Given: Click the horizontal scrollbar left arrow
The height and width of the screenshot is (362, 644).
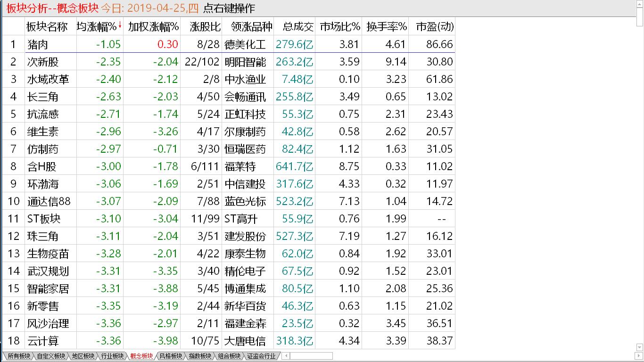Looking at the screenshot, I should point(285,356).
